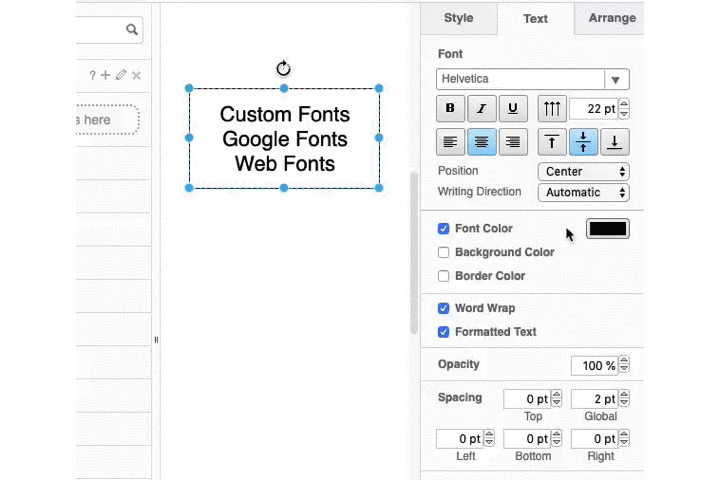The width and height of the screenshot is (720, 480).
Task: Toggle the Formatted Text checkbox
Action: tap(444, 332)
